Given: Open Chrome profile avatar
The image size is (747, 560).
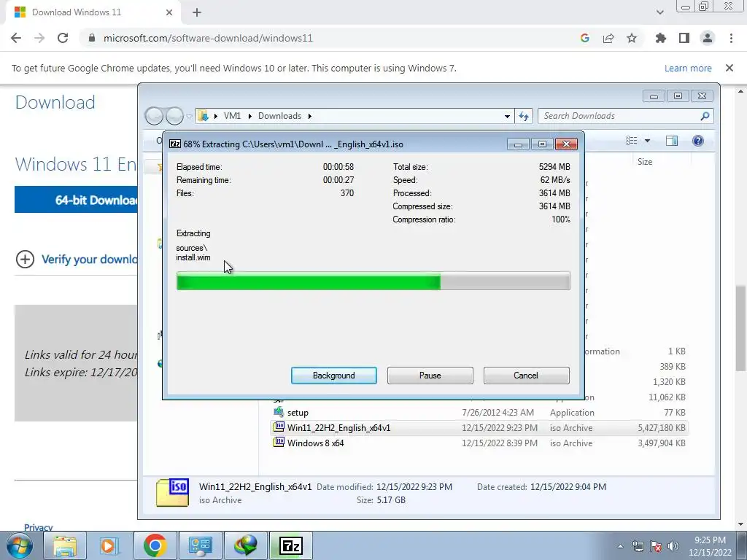Looking at the screenshot, I should coord(708,38).
